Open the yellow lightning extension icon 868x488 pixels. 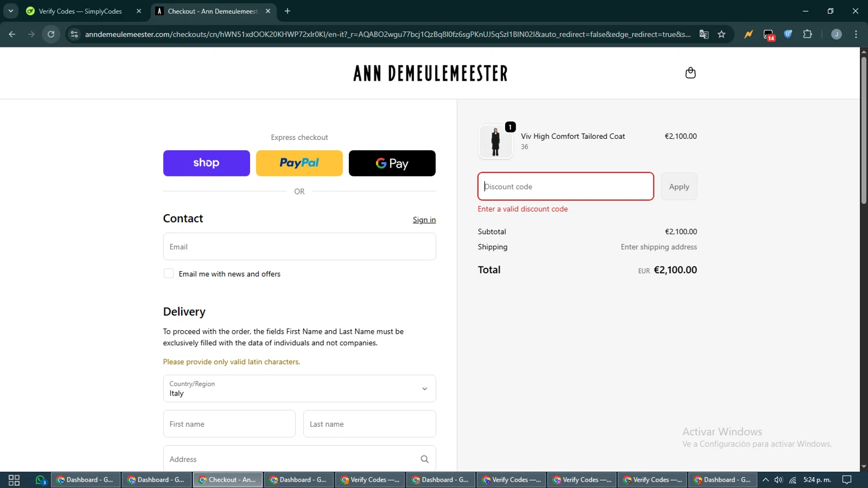click(749, 34)
